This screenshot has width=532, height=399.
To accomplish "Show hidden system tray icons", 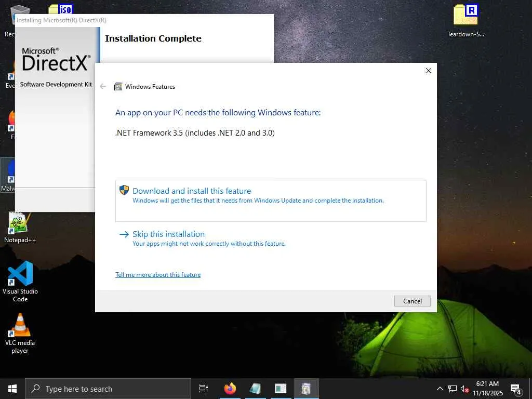I will (440, 389).
